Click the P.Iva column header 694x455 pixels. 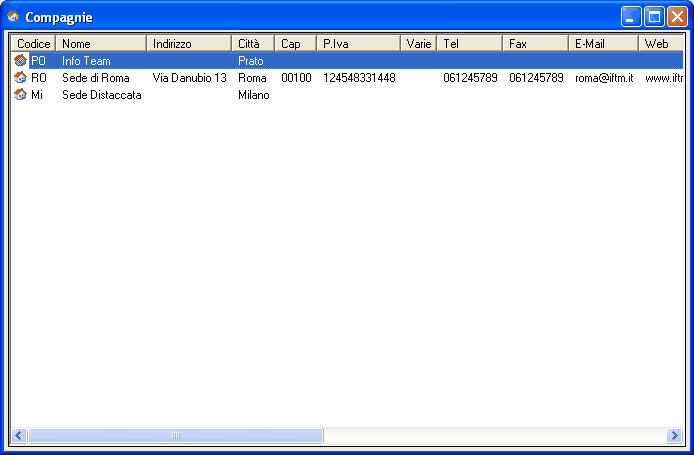[359, 43]
